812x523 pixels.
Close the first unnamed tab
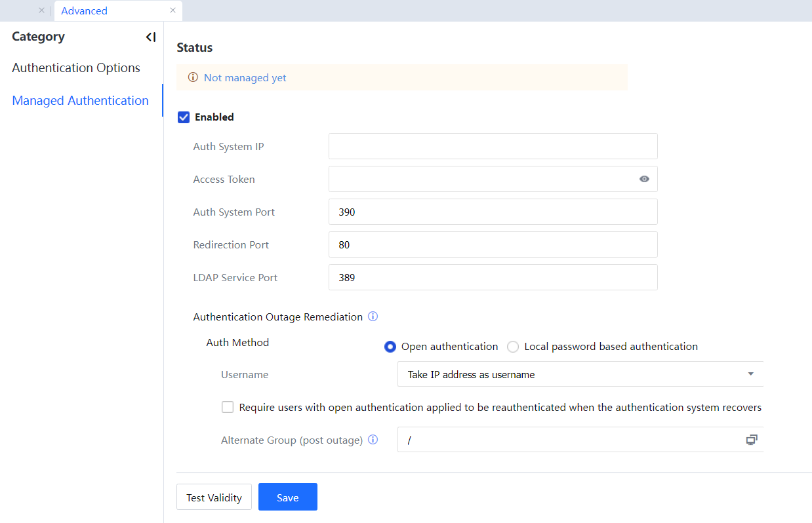[41, 10]
